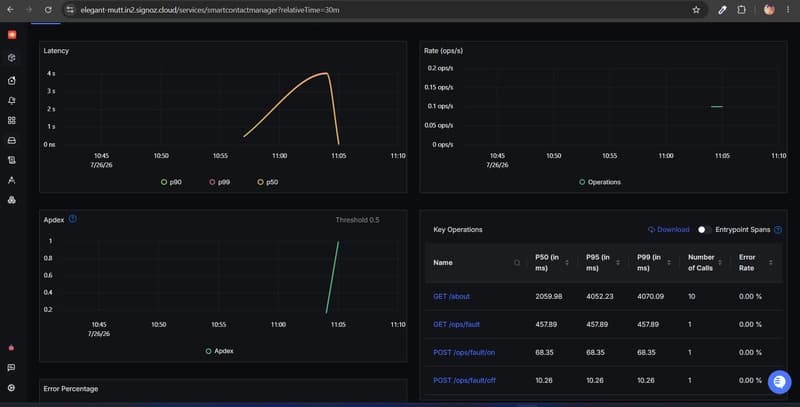Click the 2059.98 P50 value for GET /about

(x=548, y=296)
